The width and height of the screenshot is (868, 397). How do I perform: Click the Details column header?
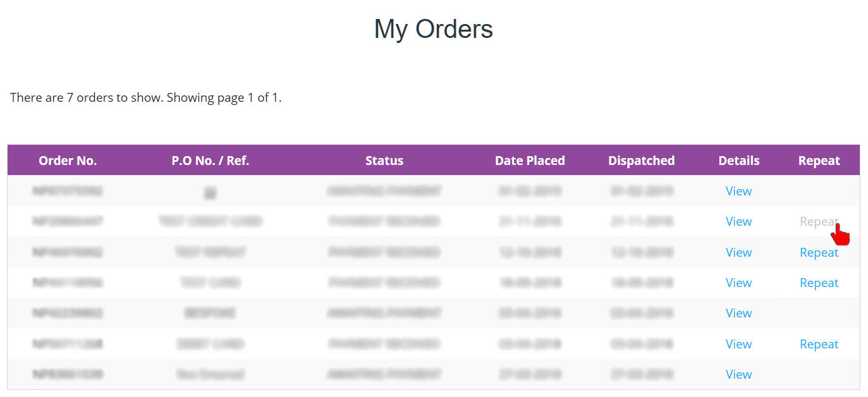738,160
